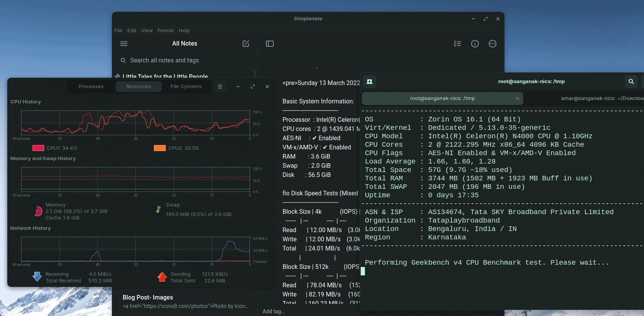The height and width of the screenshot is (316, 644).
Task: Close the root@sanganak-nics /tmp terminal tab
Action: pos(517,98)
